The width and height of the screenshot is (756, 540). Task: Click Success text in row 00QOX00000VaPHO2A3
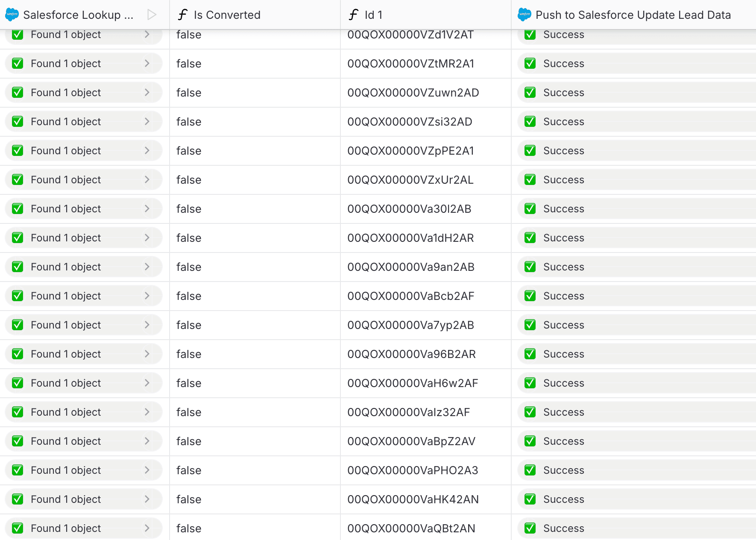click(x=563, y=470)
